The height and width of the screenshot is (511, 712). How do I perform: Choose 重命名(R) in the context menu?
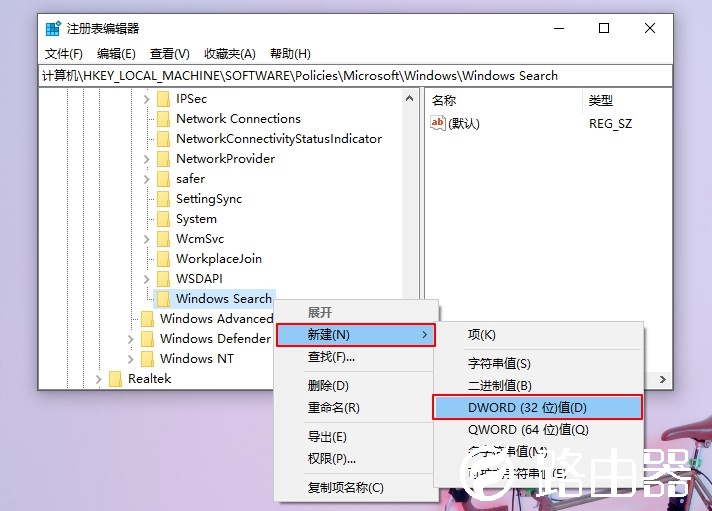pyautogui.click(x=356, y=408)
